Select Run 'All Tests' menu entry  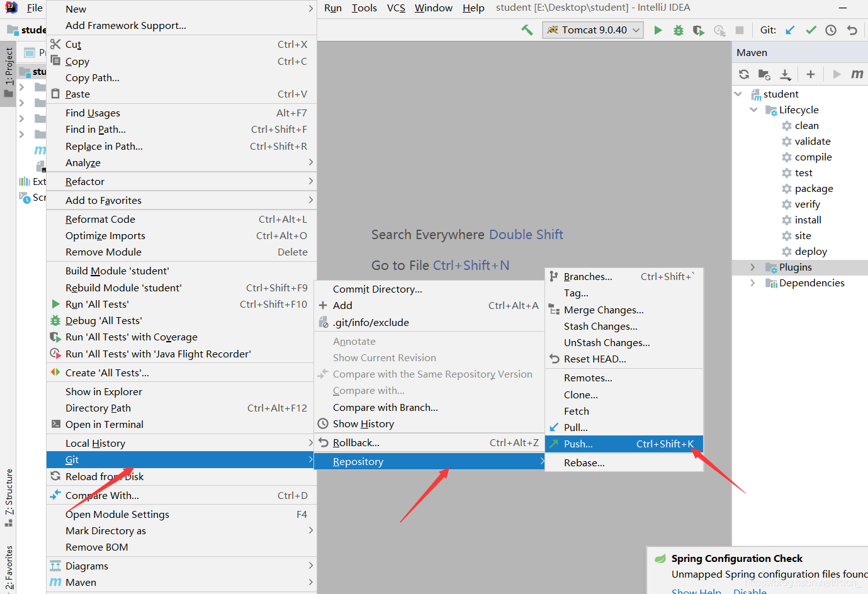(181, 304)
